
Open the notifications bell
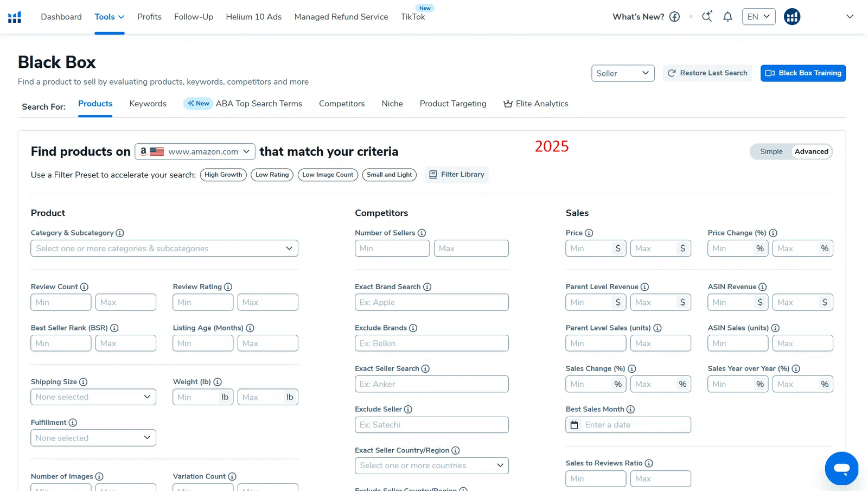click(727, 17)
